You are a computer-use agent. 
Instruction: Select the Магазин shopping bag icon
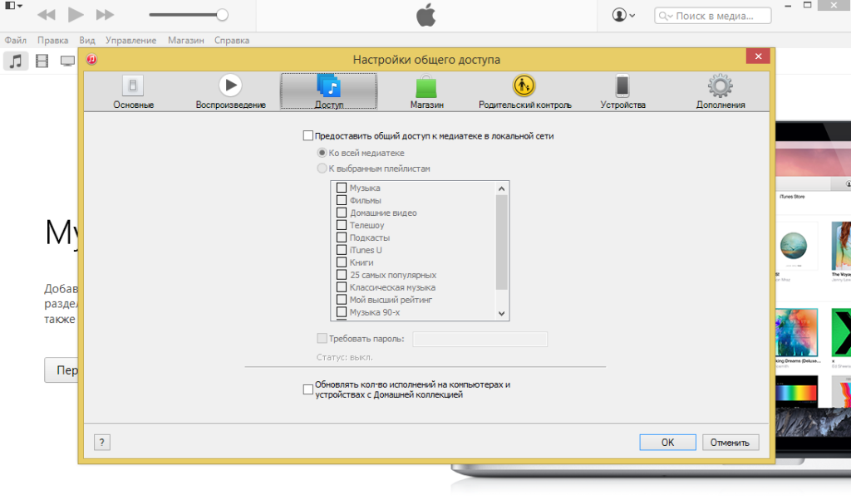click(425, 86)
